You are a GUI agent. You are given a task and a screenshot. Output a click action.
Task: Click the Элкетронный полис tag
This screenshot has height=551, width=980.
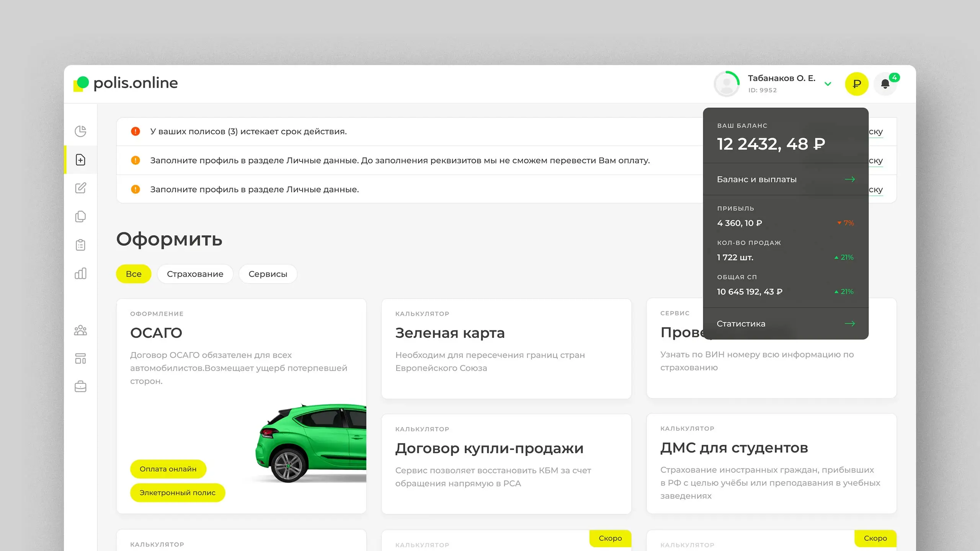point(178,493)
